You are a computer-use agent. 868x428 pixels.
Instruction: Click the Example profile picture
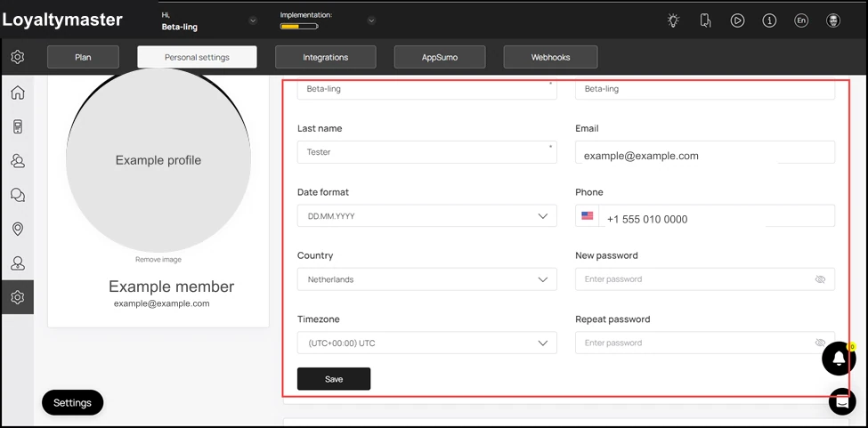click(158, 160)
